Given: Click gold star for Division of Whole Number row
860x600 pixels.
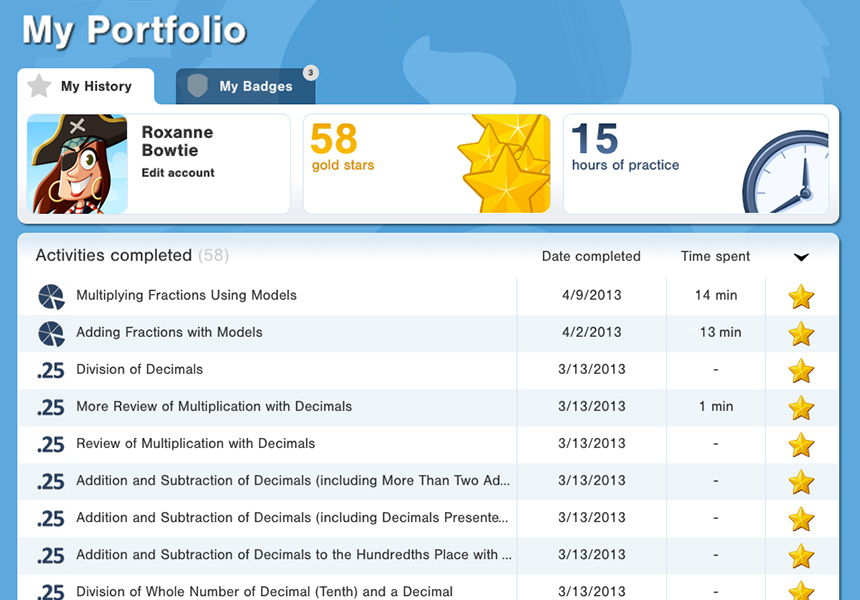Looking at the screenshot, I should coord(801,590).
